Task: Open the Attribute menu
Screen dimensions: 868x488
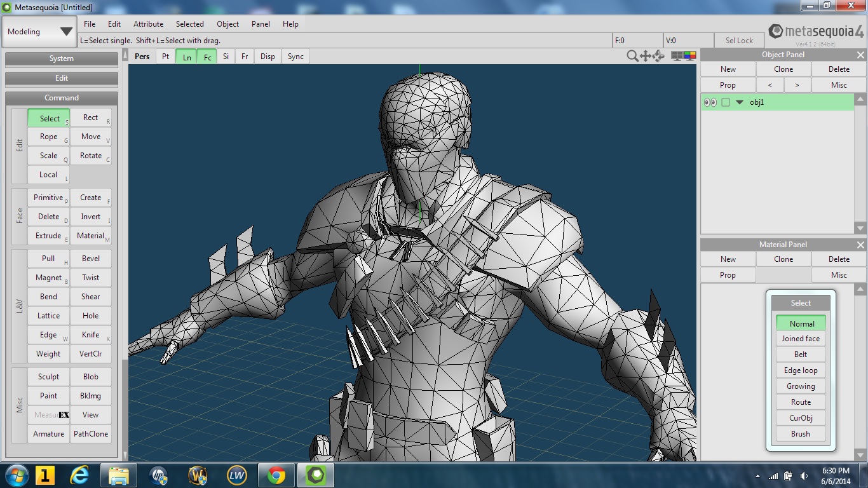Action: 148,24
